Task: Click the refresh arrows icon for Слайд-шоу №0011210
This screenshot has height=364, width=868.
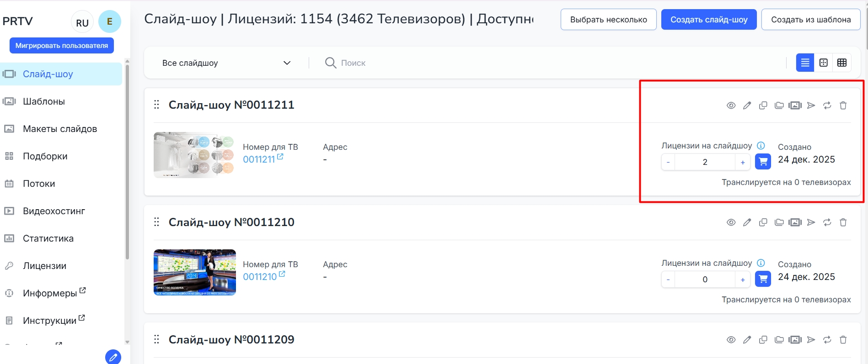Action: [x=827, y=222]
